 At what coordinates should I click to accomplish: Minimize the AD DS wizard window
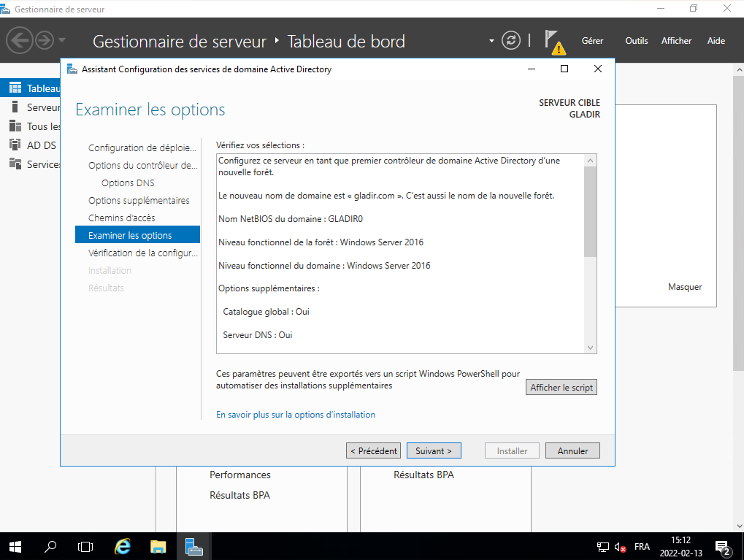coord(532,69)
